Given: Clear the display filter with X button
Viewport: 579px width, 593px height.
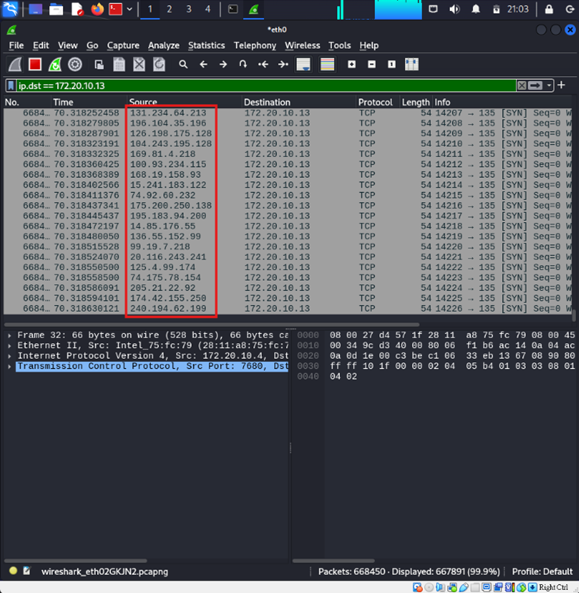Looking at the screenshot, I should 522,86.
